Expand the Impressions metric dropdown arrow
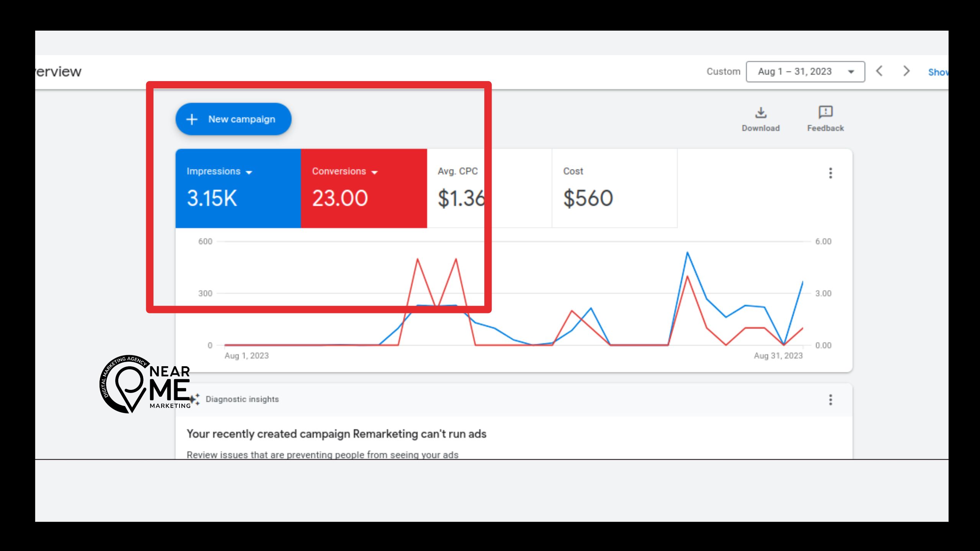 249,173
